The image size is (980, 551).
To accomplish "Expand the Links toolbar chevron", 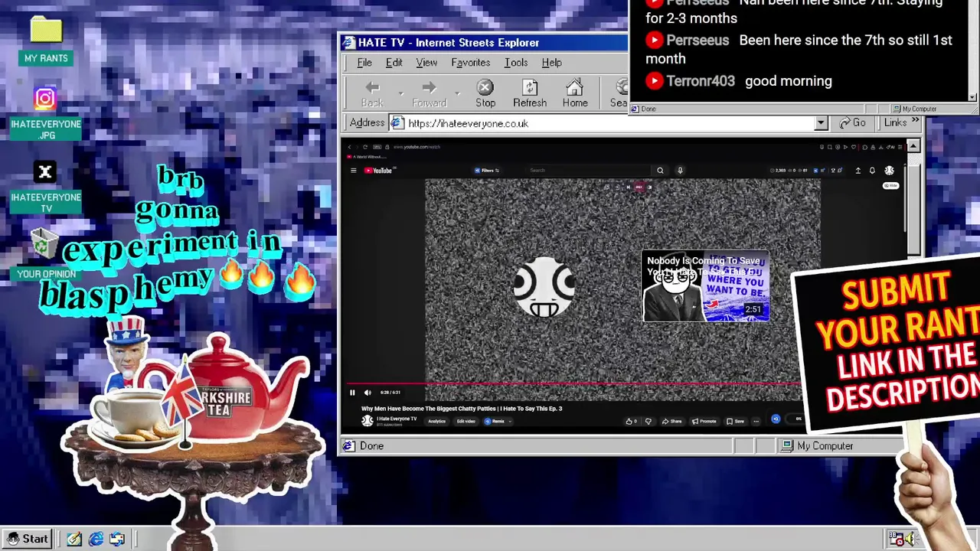I will click(x=915, y=122).
